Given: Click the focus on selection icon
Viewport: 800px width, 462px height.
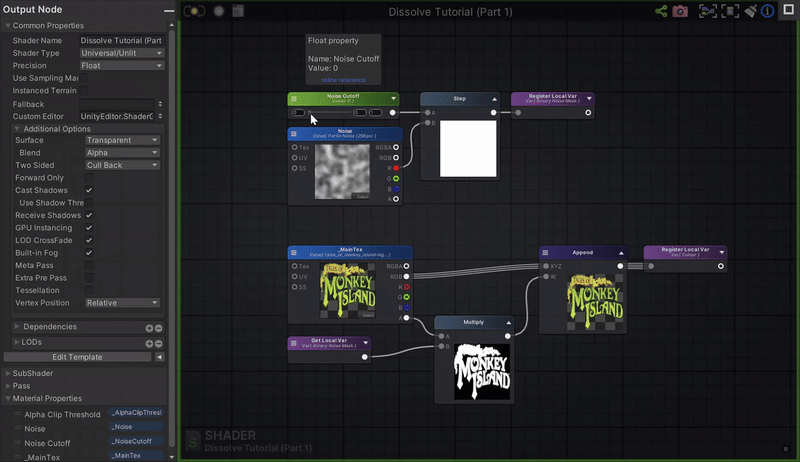Looking at the screenshot, I should 708,11.
